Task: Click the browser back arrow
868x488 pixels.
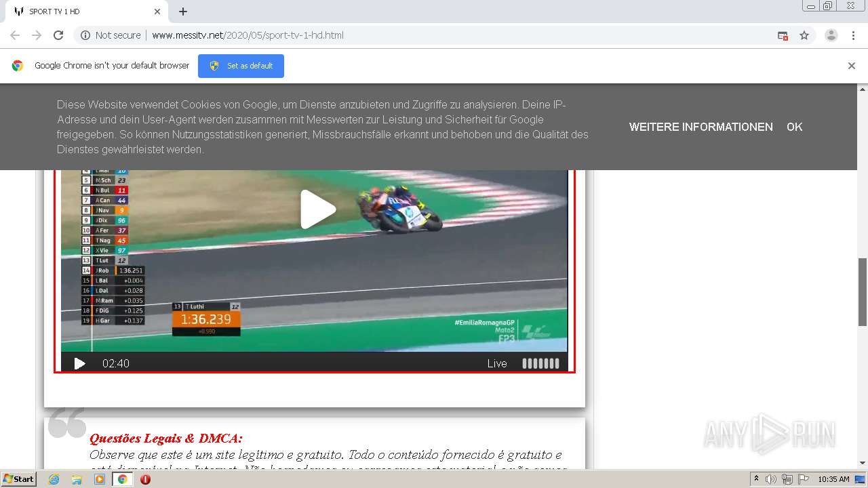Action: [15, 35]
